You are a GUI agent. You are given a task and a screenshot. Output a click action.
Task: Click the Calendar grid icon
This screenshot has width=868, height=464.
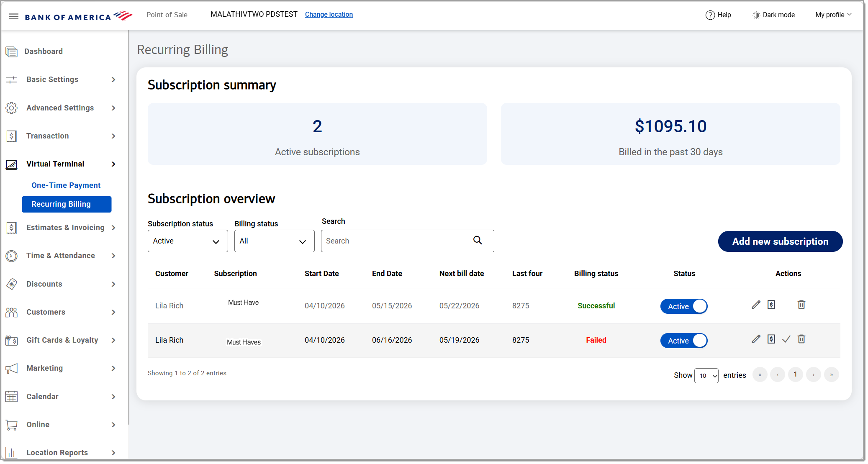click(12, 397)
